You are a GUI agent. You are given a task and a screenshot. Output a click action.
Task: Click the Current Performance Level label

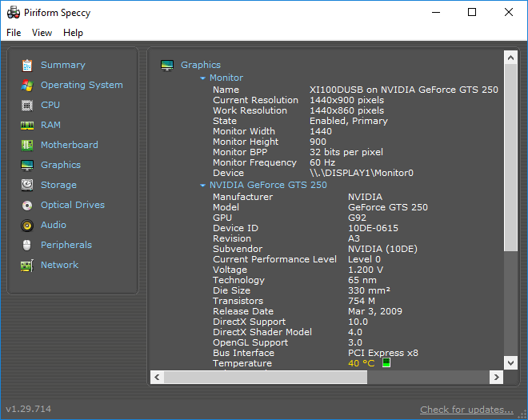coord(274,259)
